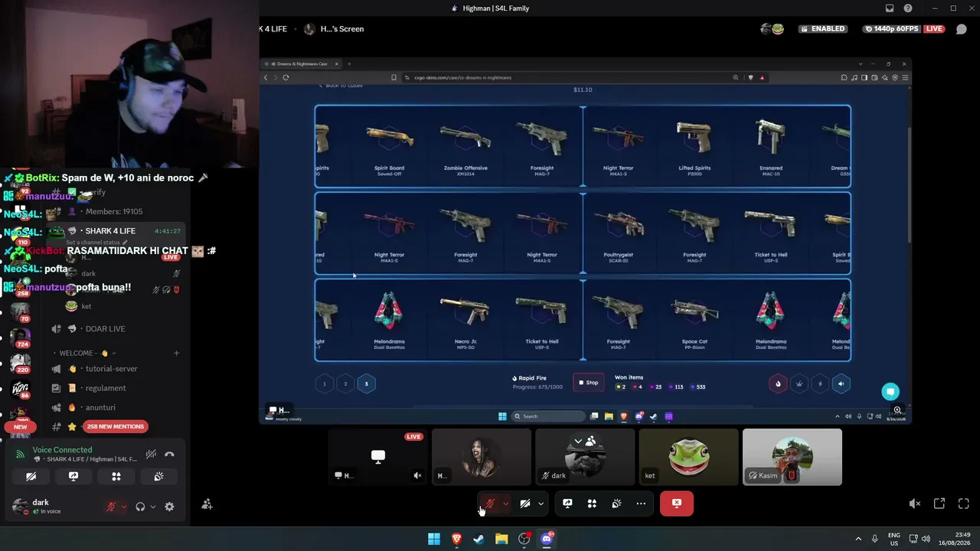
Task: Open Discord from the taskbar
Action: pyautogui.click(x=547, y=539)
